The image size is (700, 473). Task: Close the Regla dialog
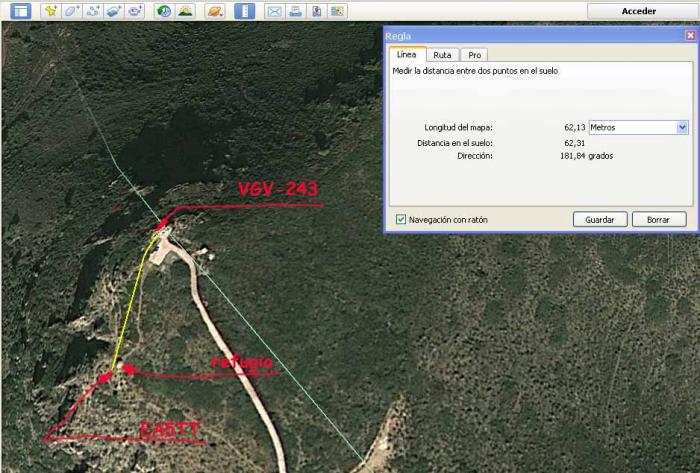pos(690,35)
